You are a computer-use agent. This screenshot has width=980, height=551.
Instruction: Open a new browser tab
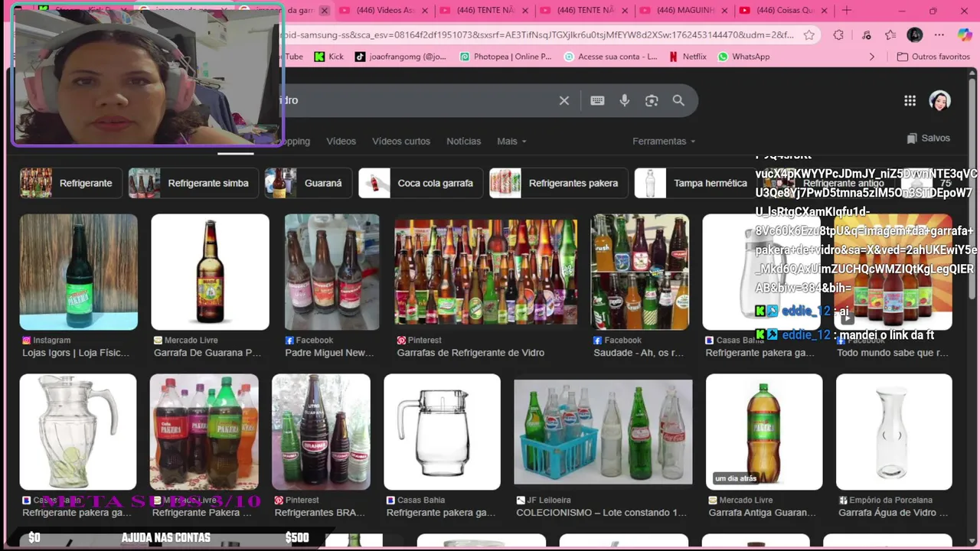847,11
